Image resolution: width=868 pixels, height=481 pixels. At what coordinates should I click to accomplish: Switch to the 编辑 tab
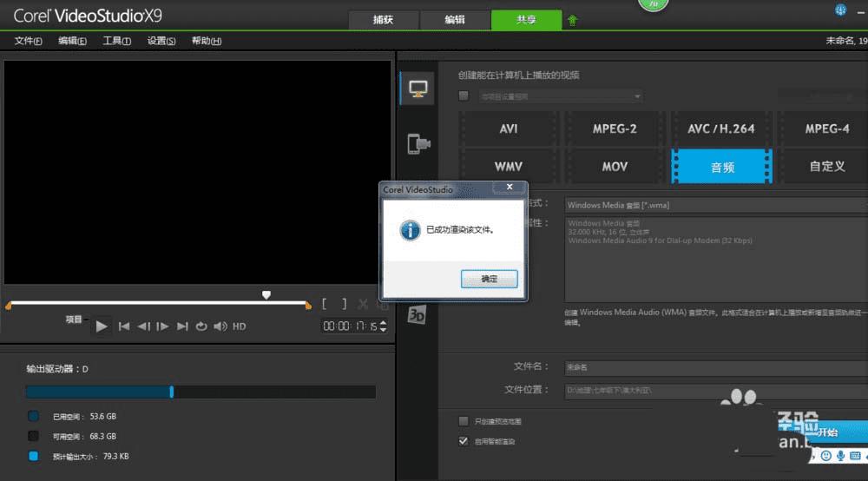pos(454,20)
